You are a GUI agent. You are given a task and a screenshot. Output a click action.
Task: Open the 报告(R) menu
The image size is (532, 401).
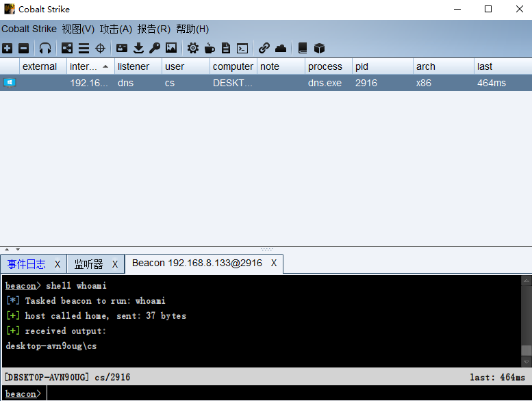point(153,29)
